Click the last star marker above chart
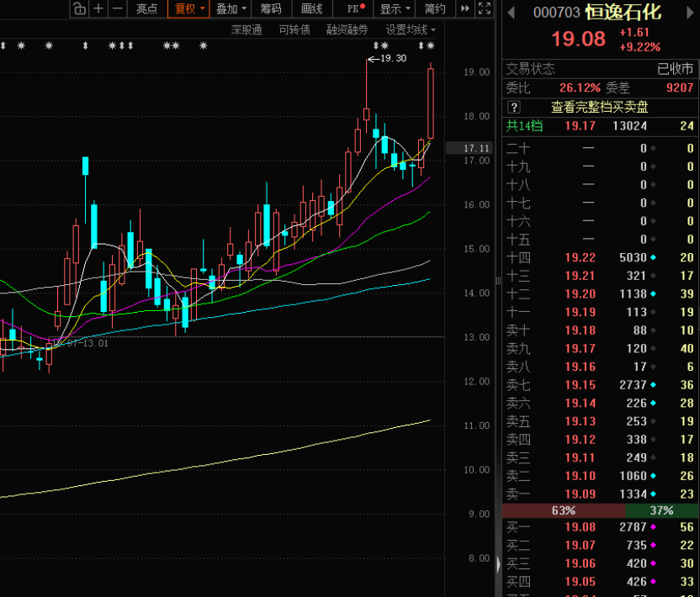Screen dimensions: 700x597 (431, 45)
